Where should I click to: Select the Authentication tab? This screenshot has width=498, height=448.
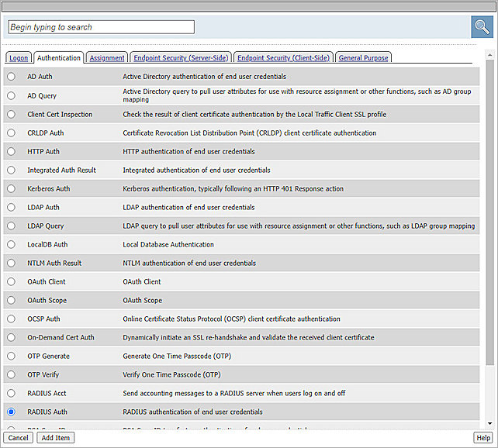(59, 58)
